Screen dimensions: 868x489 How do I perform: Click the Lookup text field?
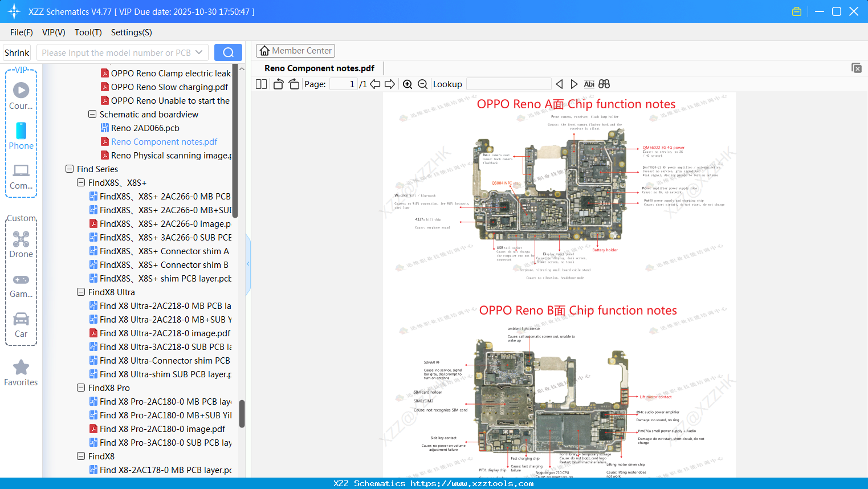point(509,84)
